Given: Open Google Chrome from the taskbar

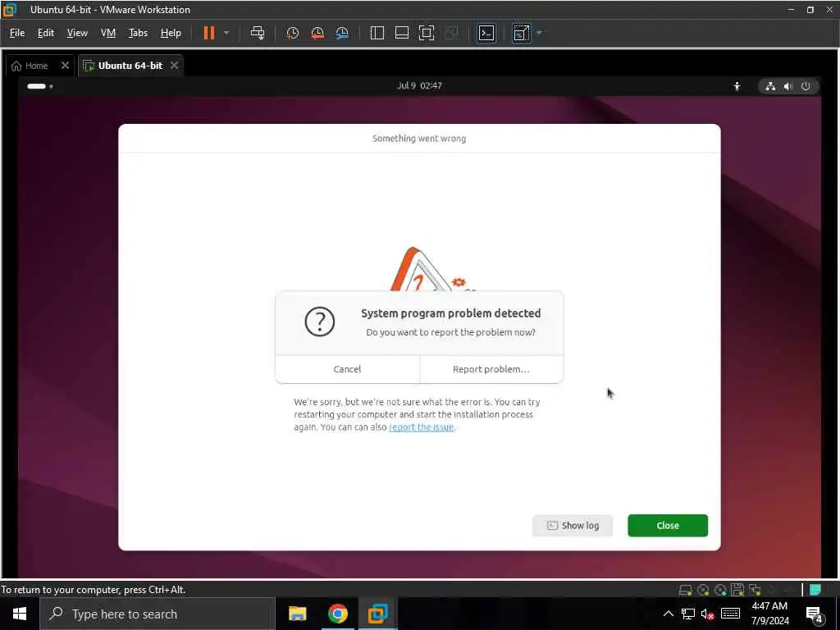Looking at the screenshot, I should pos(337,614).
